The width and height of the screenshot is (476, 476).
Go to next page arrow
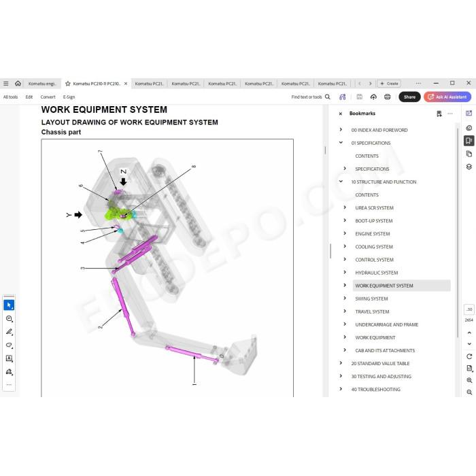click(469, 344)
